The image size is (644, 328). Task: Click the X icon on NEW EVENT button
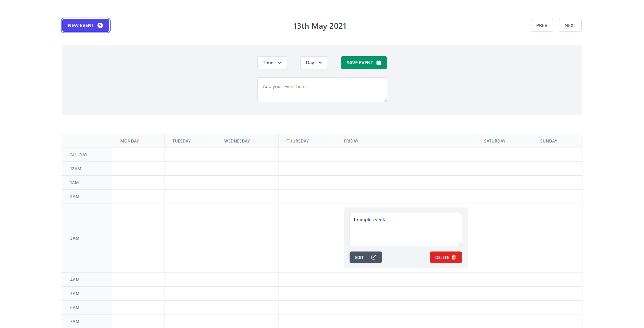click(x=101, y=25)
